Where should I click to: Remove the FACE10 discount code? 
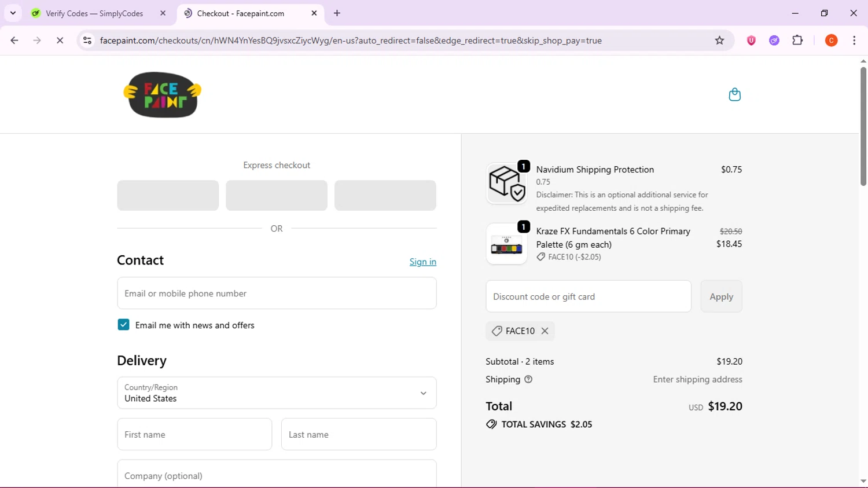545,331
